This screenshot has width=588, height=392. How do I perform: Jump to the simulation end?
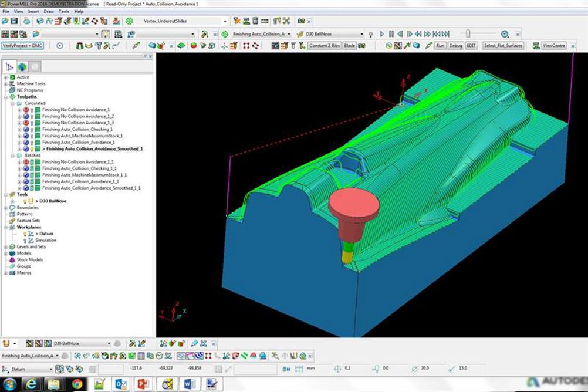pos(446,34)
